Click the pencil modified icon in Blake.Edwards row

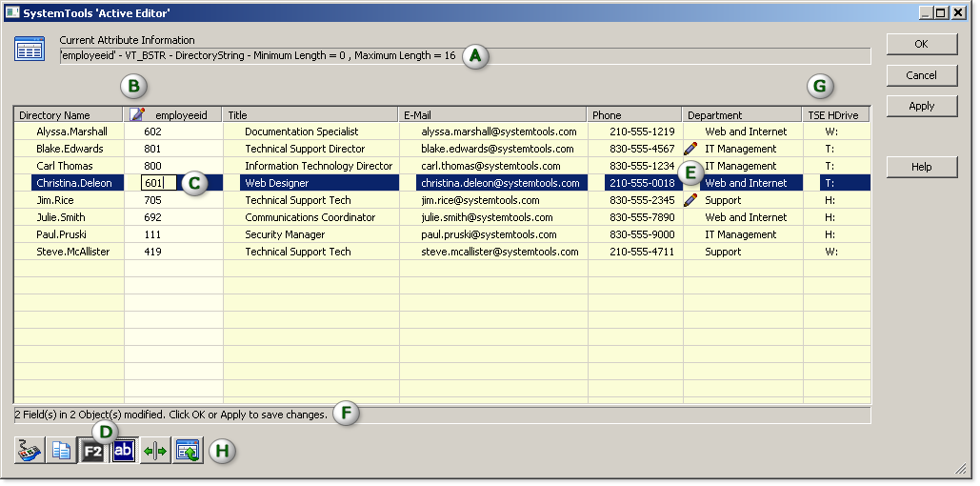[x=690, y=149]
